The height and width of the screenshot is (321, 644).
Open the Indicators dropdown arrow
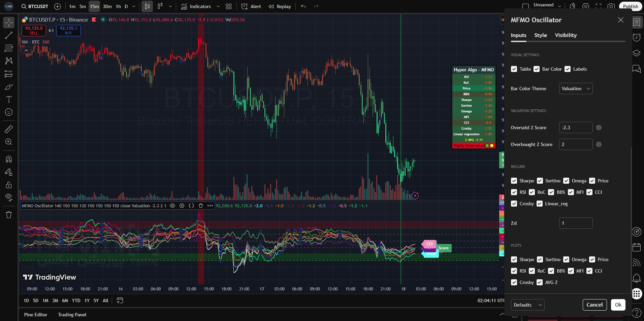(218, 6)
